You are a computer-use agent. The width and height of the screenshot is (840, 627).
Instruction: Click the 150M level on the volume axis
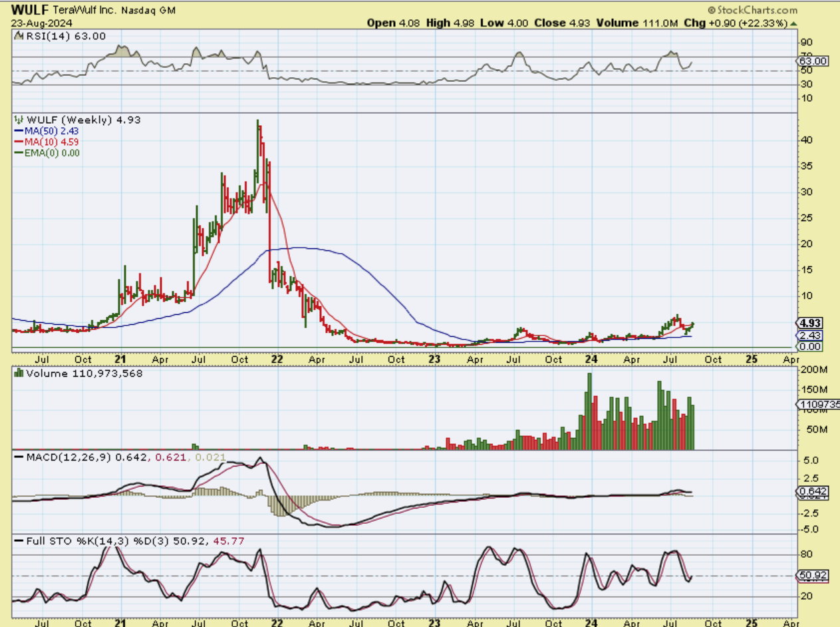click(x=813, y=390)
